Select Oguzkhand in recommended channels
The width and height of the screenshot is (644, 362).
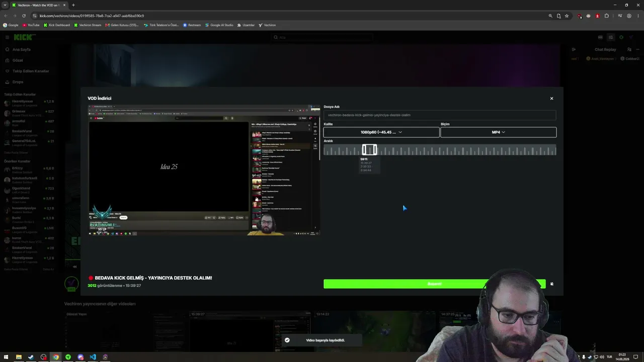29,190
